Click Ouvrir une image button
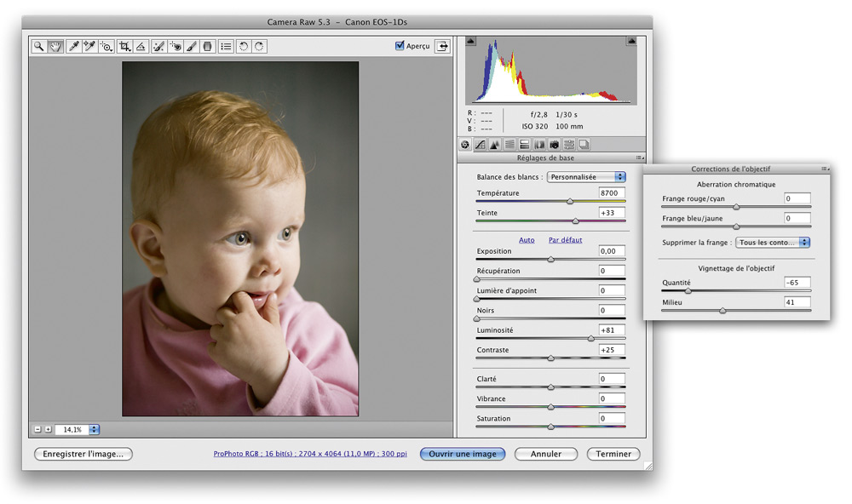852x504 pixels. pos(463,454)
